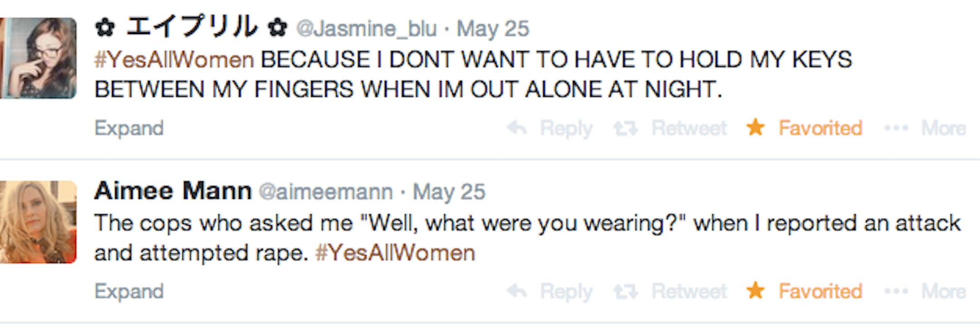Expand Aimee Mann's tweet
The image size is (980, 336).
pyautogui.click(x=129, y=292)
